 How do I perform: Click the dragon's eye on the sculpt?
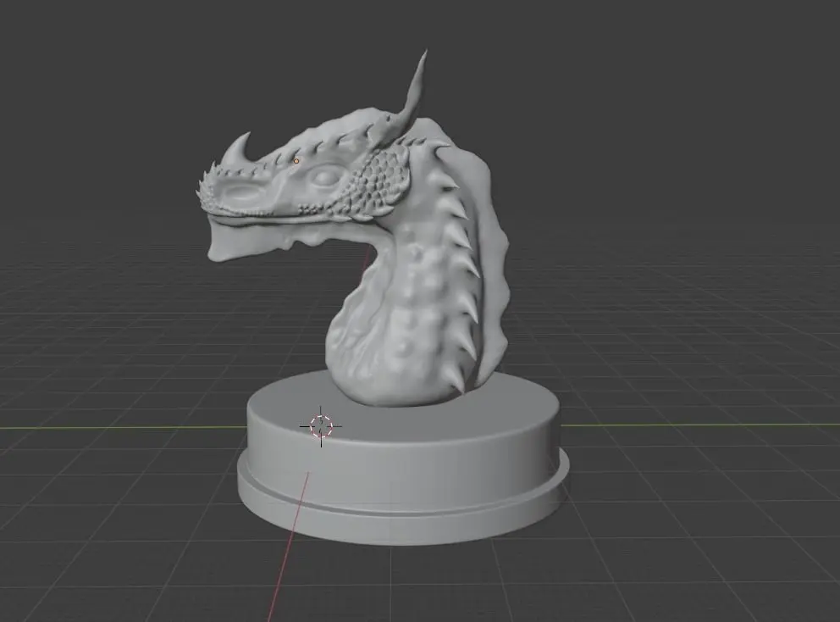[x=325, y=176]
